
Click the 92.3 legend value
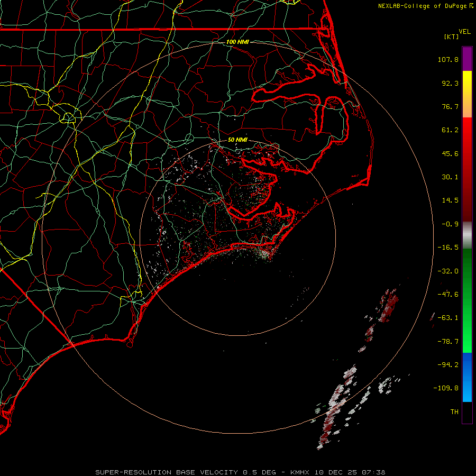pyautogui.click(x=450, y=83)
